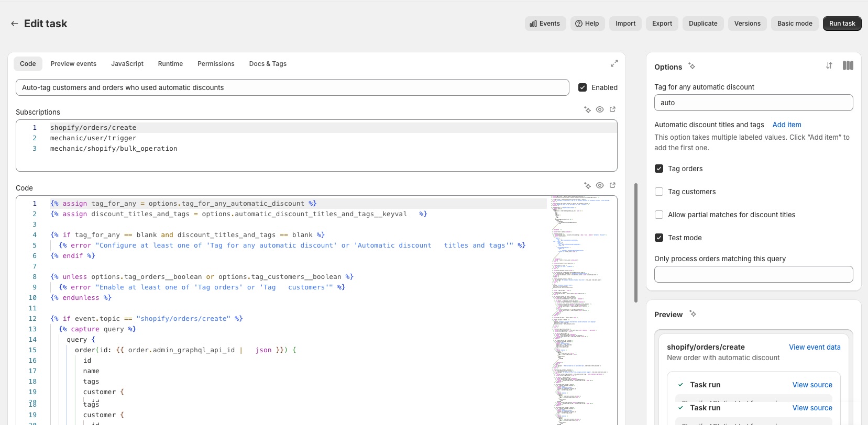
Task: Go back using the arrow beside Edit task
Action: 15,24
